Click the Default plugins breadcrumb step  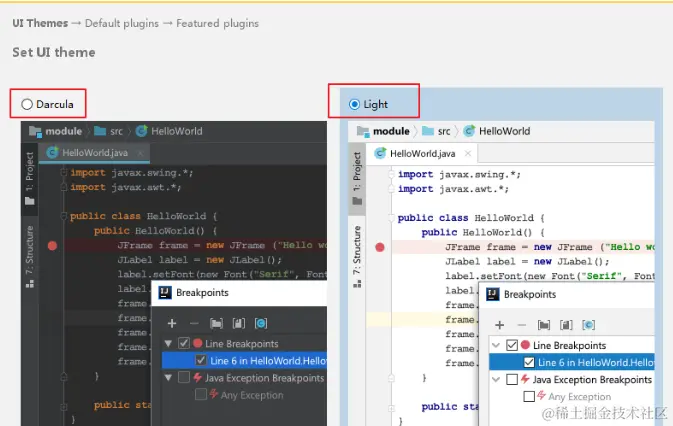tap(121, 23)
